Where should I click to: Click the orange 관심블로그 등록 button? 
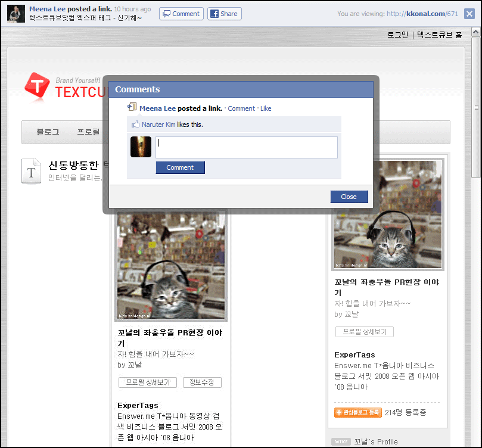point(358,412)
